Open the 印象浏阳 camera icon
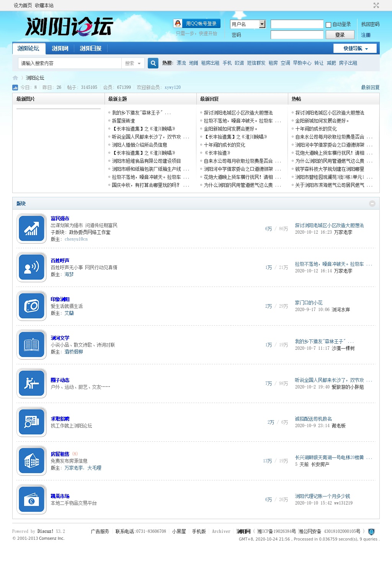 click(x=31, y=306)
